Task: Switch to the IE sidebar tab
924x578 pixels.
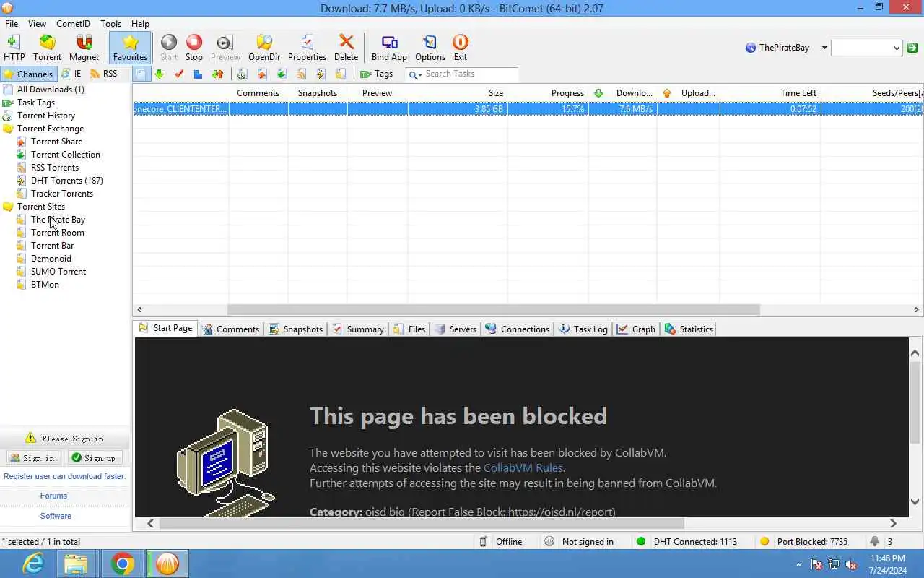Action: [x=71, y=74]
